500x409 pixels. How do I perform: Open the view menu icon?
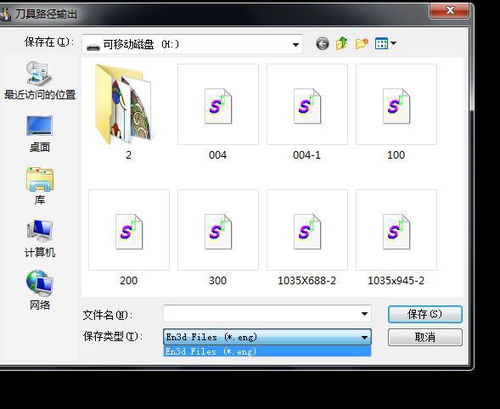(381, 43)
